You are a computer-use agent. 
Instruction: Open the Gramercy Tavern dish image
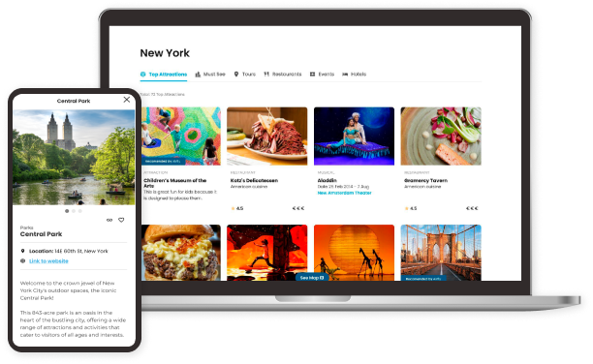click(x=441, y=136)
